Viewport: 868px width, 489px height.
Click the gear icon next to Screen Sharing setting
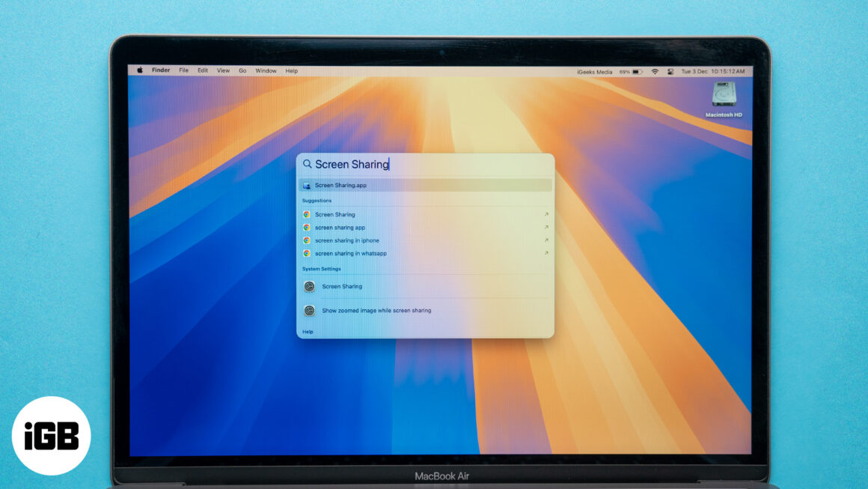pyautogui.click(x=309, y=287)
